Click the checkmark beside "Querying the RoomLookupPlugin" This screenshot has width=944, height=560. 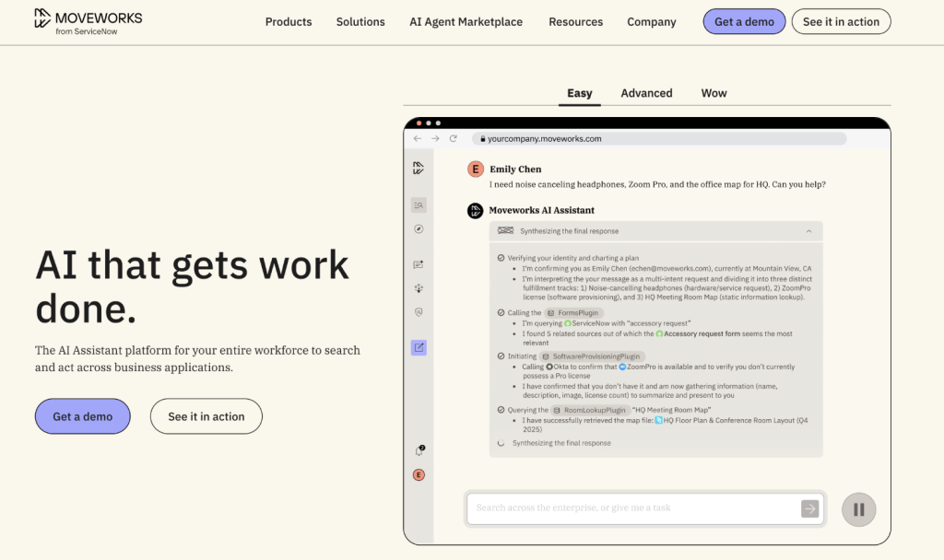(501, 410)
